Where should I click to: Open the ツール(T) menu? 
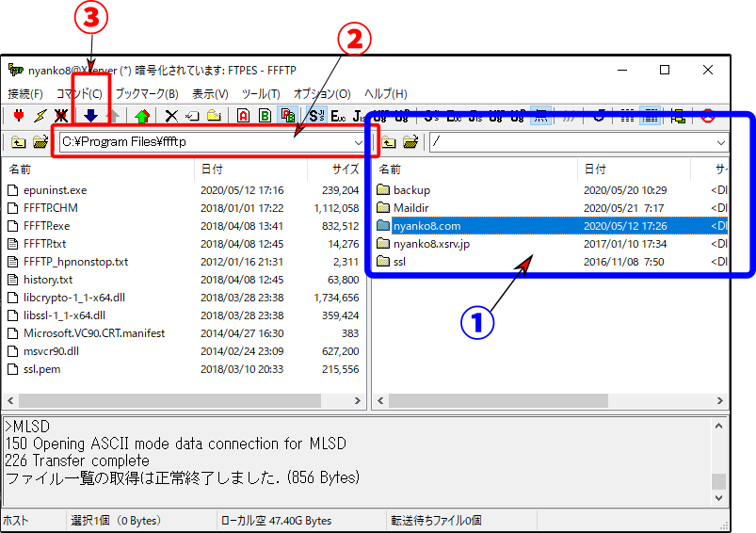tap(261, 93)
